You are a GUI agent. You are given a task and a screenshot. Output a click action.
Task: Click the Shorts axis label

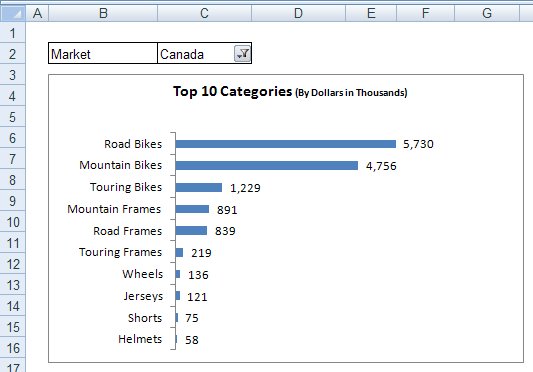145,318
